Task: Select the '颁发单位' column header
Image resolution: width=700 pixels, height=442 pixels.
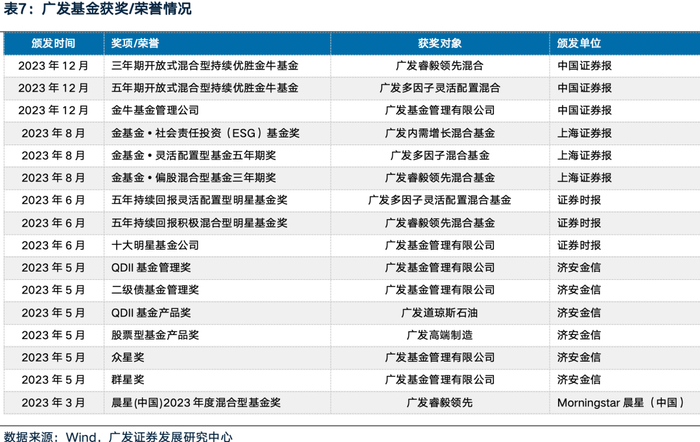Action: tap(579, 43)
